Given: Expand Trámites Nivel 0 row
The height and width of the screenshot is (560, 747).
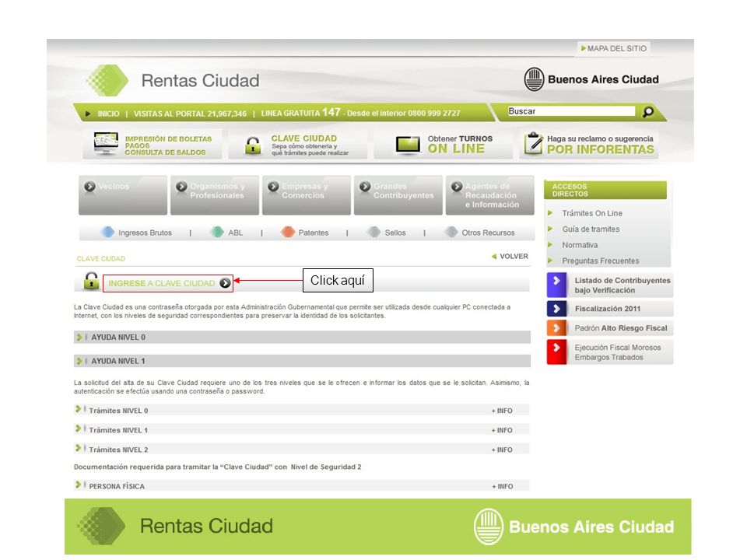Looking at the screenshot, I should coord(302,410).
